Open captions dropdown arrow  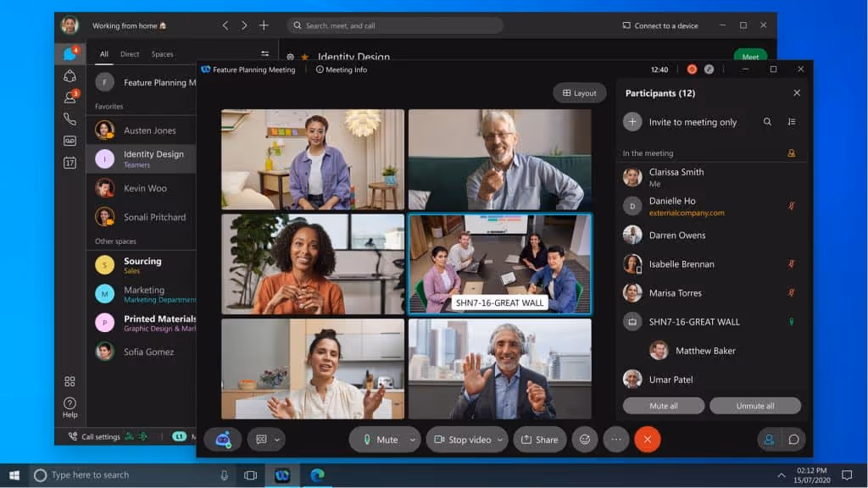click(x=277, y=440)
